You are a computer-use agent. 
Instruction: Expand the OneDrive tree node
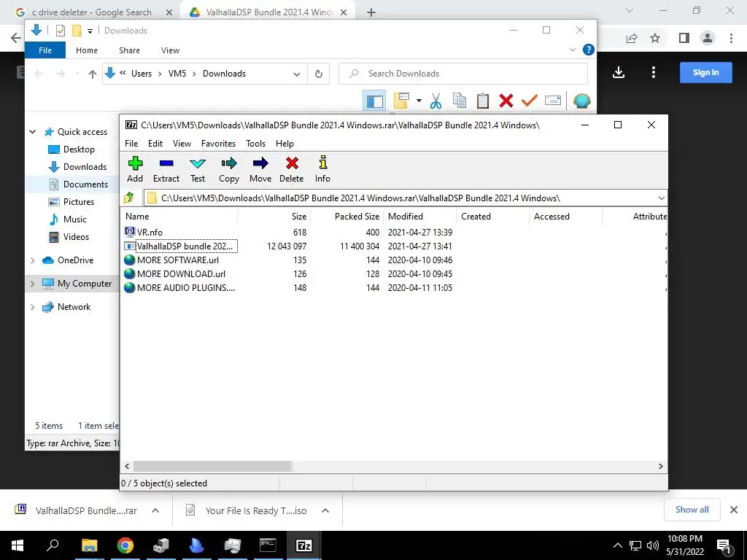[32, 260]
